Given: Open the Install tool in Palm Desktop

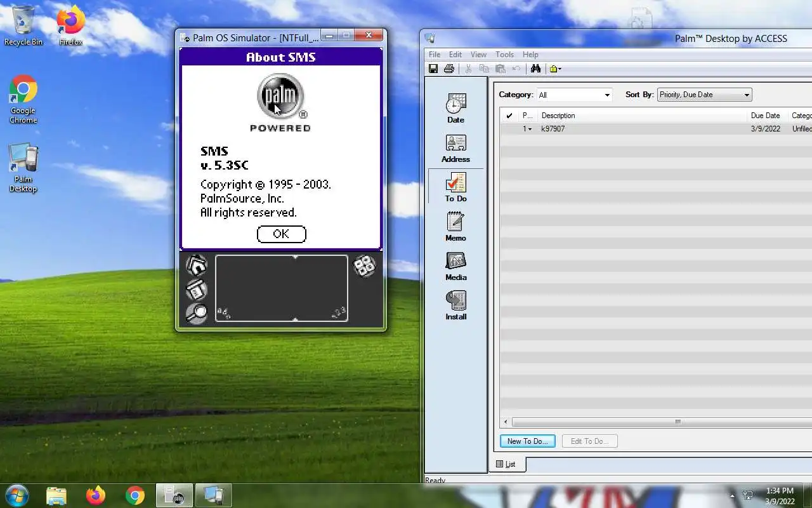Looking at the screenshot, I should coord(455,305).
